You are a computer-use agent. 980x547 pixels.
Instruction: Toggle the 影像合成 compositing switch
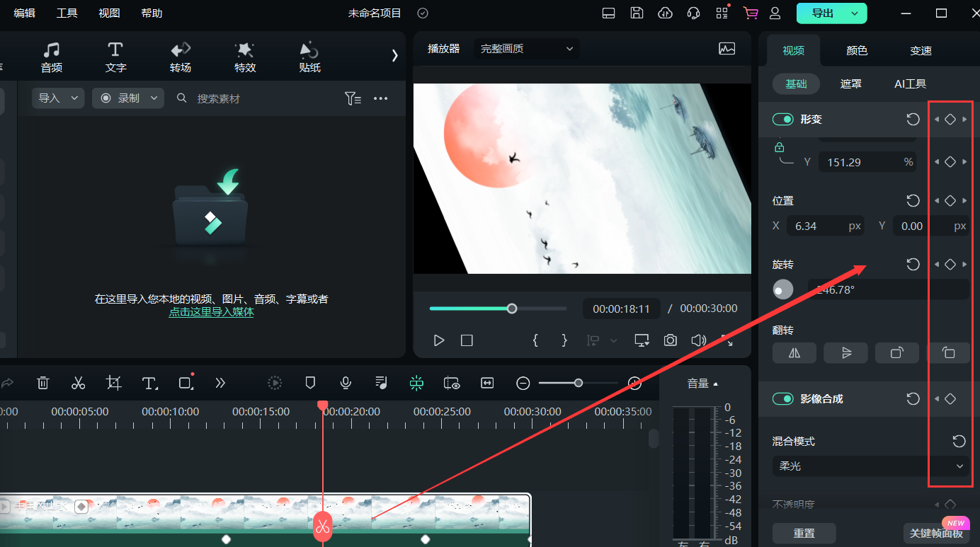[782, 398]
